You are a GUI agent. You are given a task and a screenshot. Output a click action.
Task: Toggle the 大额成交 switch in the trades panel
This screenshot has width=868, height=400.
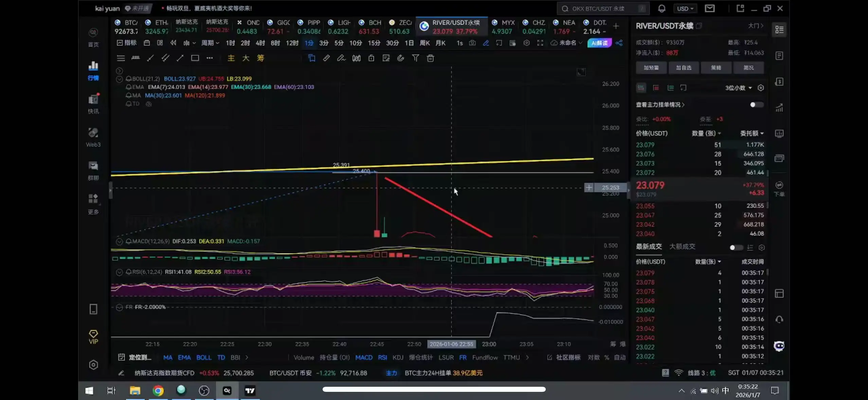[x=736, y=248]
